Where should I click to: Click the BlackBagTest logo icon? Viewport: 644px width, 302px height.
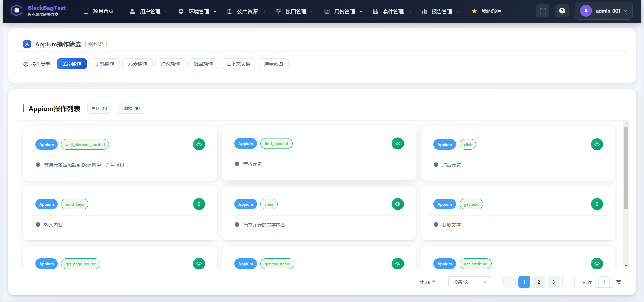click(16, 10)
